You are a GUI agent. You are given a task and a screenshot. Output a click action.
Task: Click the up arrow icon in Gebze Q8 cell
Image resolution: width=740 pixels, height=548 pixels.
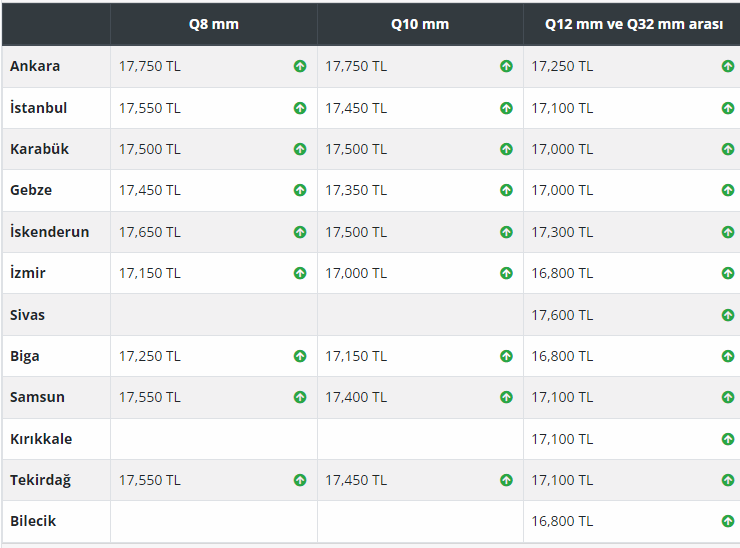300,190
